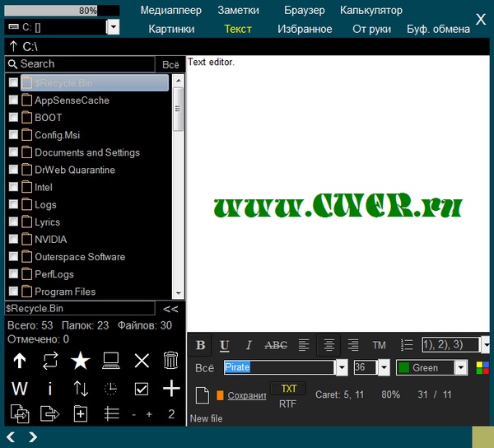Click the large plus icon

(170, 389)
